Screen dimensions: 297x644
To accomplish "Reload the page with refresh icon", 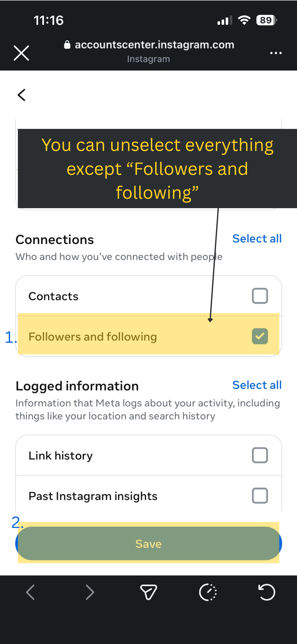I will [x=267, y=592].
